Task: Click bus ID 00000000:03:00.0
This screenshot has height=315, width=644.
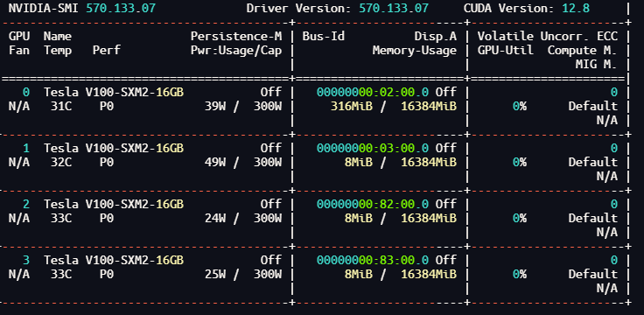Action: pos(373,148)
